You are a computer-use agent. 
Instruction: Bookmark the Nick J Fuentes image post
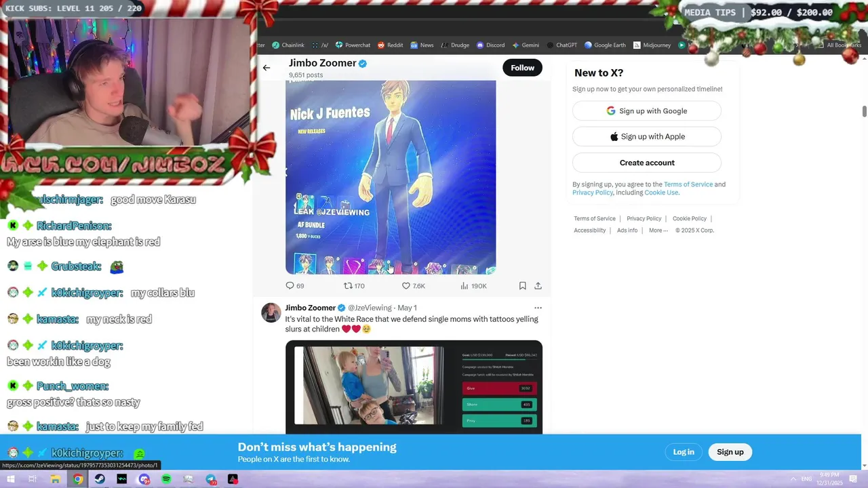click(x=522, y=286)
